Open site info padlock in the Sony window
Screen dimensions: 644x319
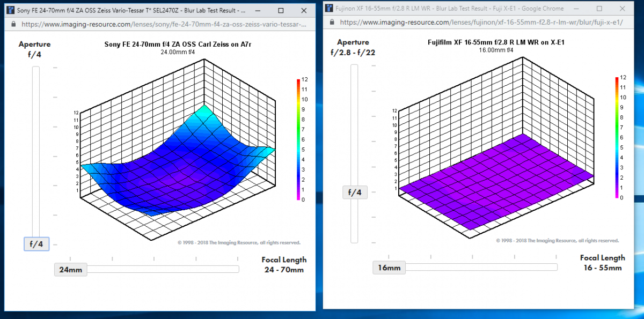pyautogui.click(x=14, y=24)
